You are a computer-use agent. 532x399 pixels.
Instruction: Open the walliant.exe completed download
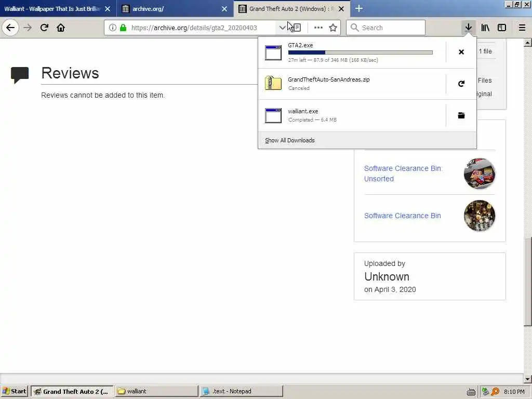352,115
